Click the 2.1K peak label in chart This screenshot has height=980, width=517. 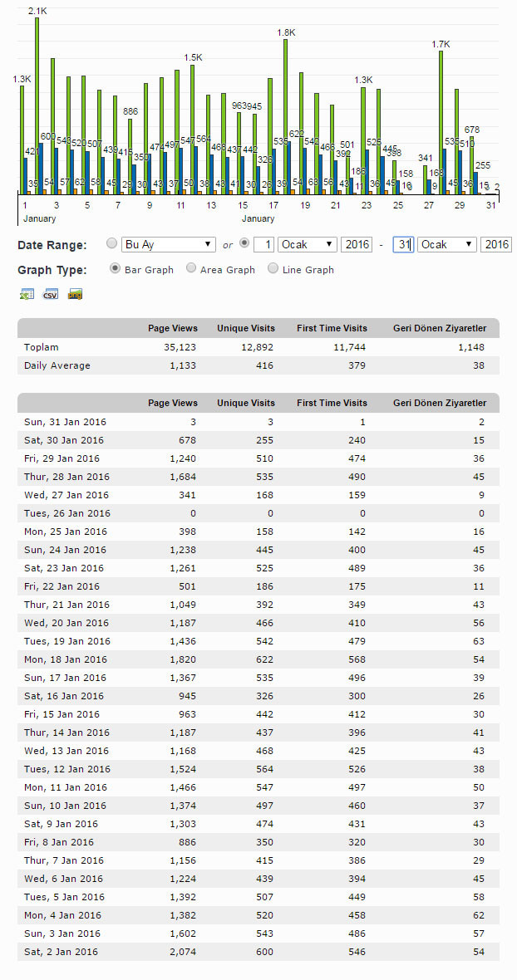(x=37, y=12)
